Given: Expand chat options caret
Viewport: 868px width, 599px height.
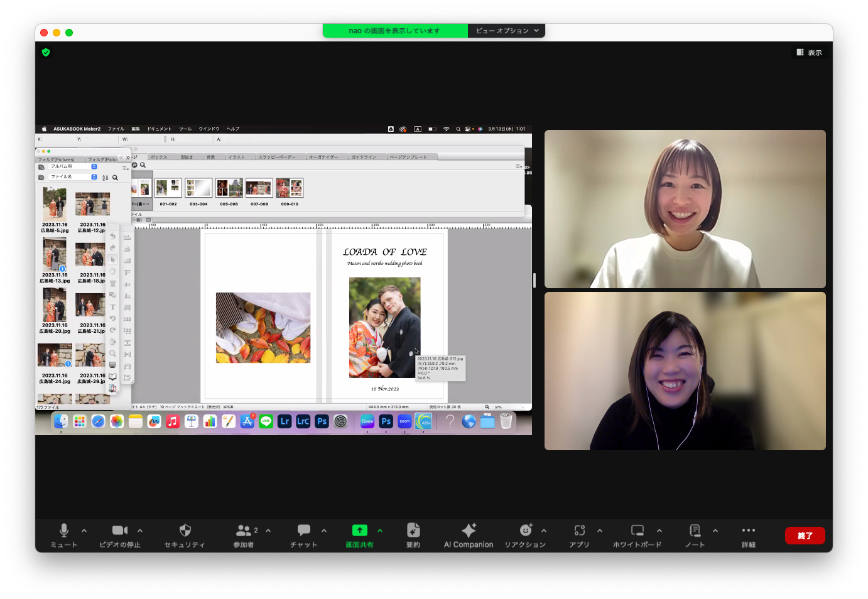Looking at the screenshot, I should pos(324,531).
